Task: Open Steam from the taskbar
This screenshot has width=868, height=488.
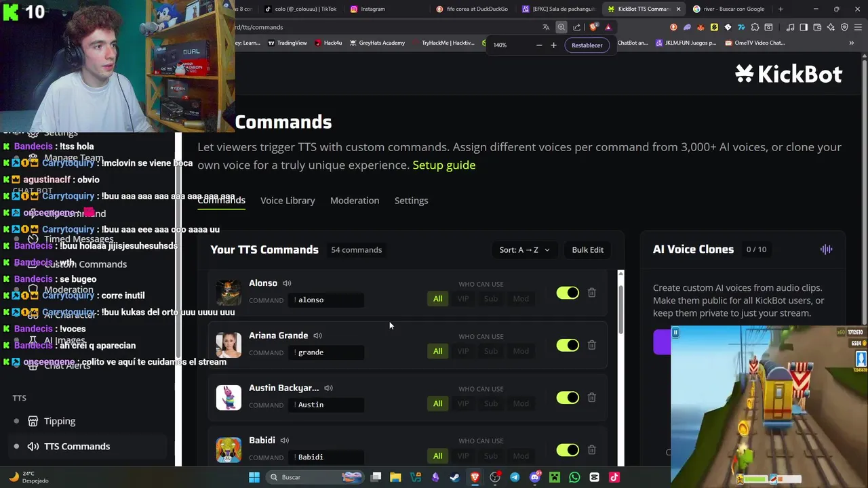Action: [455, 477]
